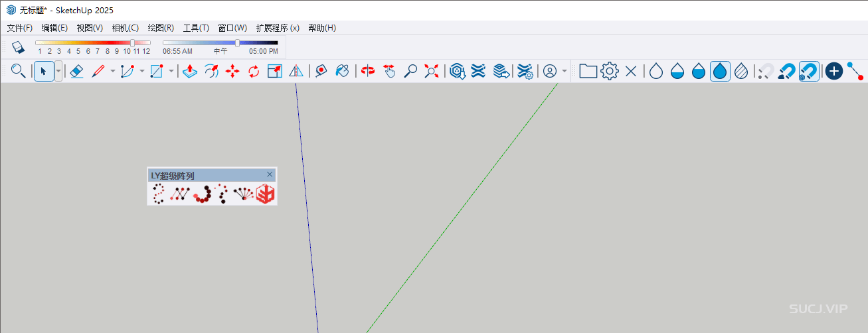Toggle the blue magnet with cloud icon
This screenshot has height=333, width=868.
787,71
